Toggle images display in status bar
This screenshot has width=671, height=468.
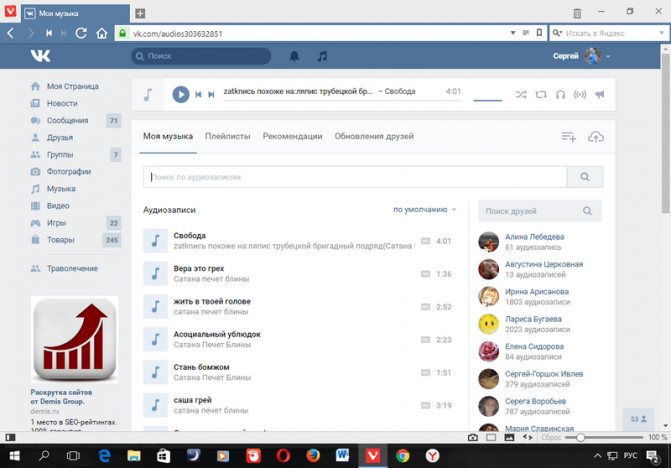[x=509, y=437]
